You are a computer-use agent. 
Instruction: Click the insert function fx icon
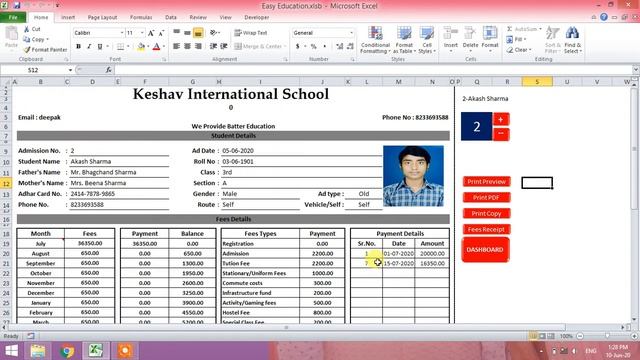109,70
